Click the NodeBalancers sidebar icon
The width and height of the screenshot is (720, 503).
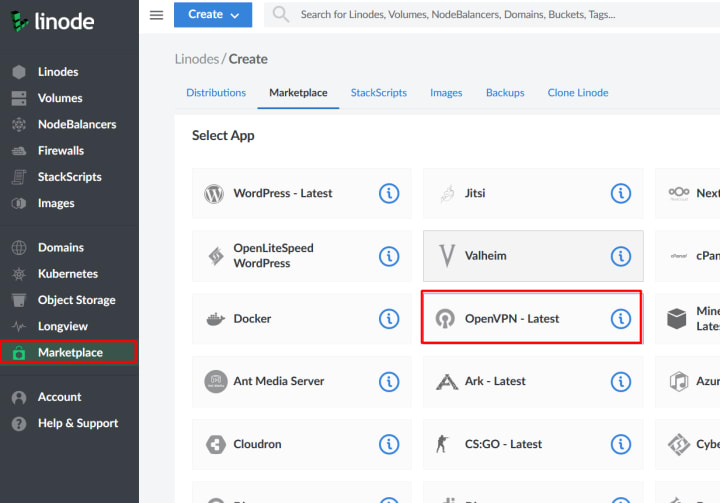19,124
